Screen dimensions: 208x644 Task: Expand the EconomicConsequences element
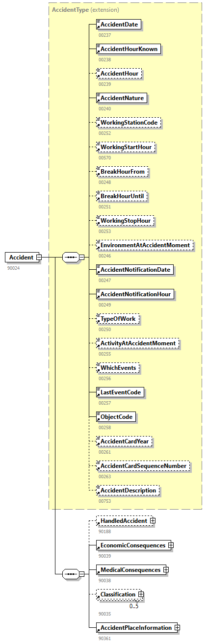click(171, 545)
